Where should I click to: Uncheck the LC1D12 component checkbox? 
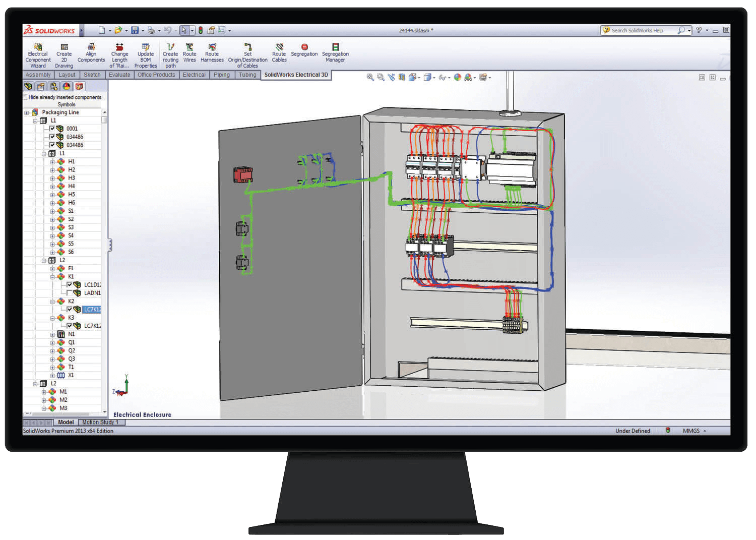pos(70,284)
